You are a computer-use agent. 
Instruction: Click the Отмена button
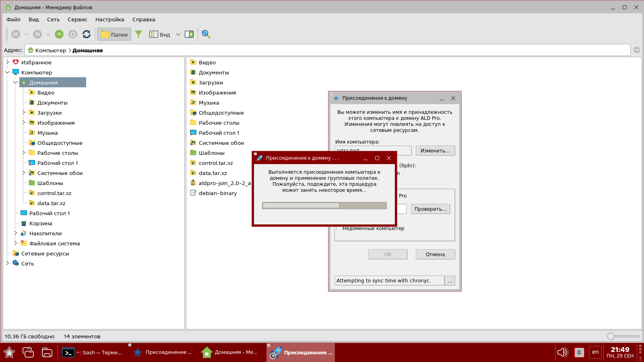(435, 255)
